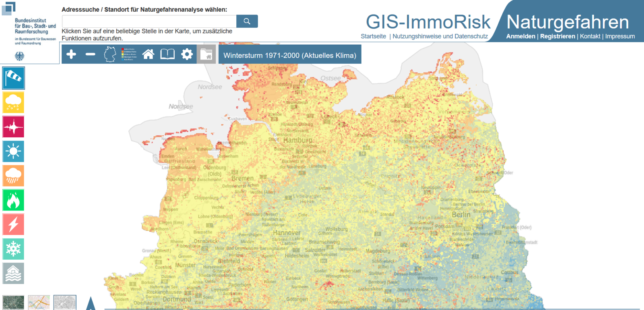644x310 pixels.
Task: Click Rostock on the map
Action: [395, 97]
